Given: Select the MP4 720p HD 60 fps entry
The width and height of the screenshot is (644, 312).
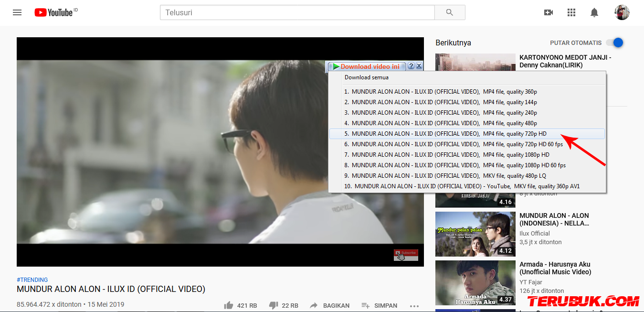Looking at the screenshot, I should pos(467,144).
